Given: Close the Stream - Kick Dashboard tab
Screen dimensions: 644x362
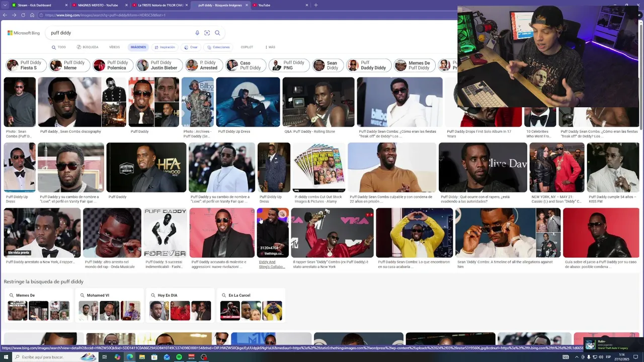Looking at the screenshot, I should (x=66, y=5).
